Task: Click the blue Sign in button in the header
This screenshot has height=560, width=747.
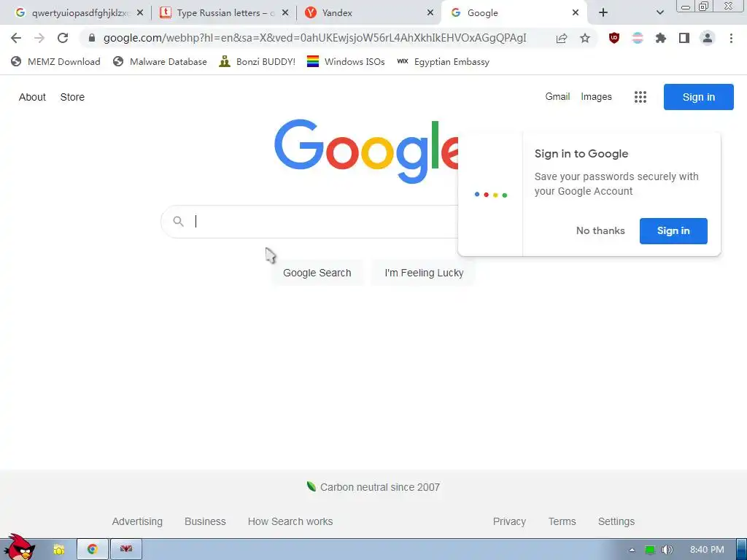Action: [x=698, y=97]
